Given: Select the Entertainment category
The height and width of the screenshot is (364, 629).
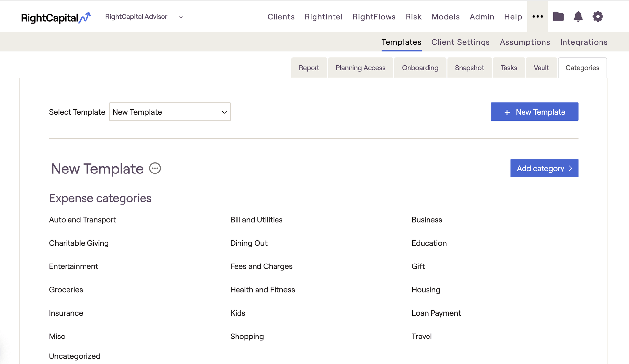Looking at the screenshot, I should (x=73, y=266).
